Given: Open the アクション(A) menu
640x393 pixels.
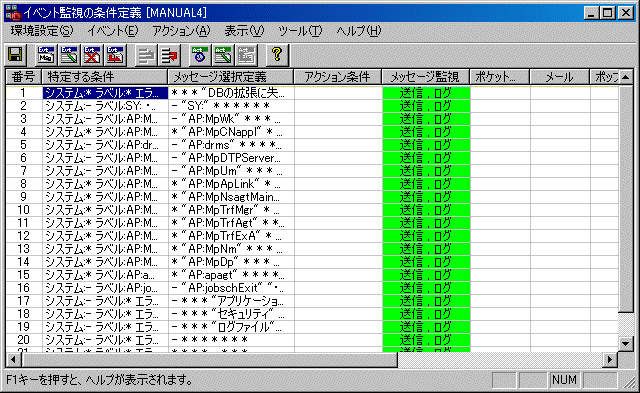Looking at the screenshot, I should [x=181, y=31].
